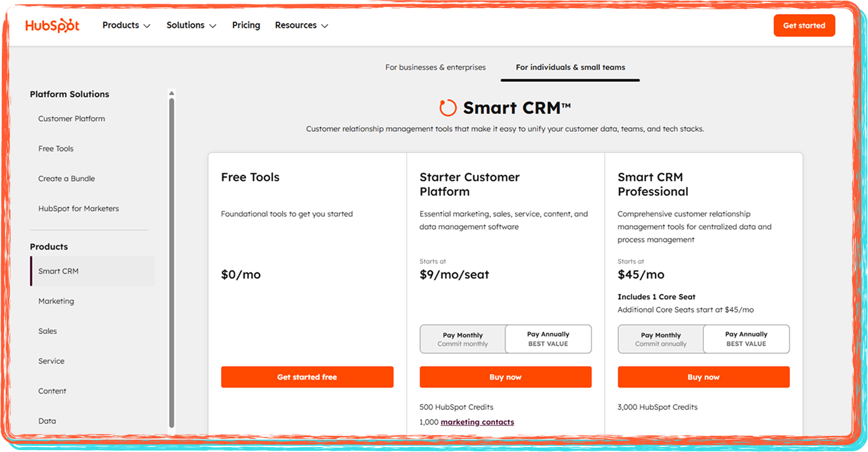Screen dimensions: 868x452
Task: Select Sales in the sidebar
Action: click(x=48, y=331)
